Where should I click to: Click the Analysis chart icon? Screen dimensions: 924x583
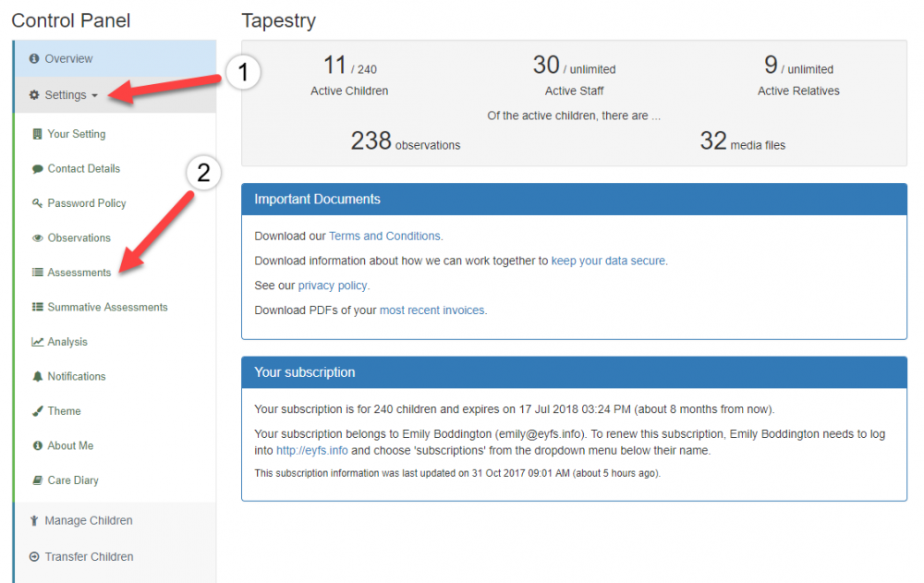[x=38, y=342]
